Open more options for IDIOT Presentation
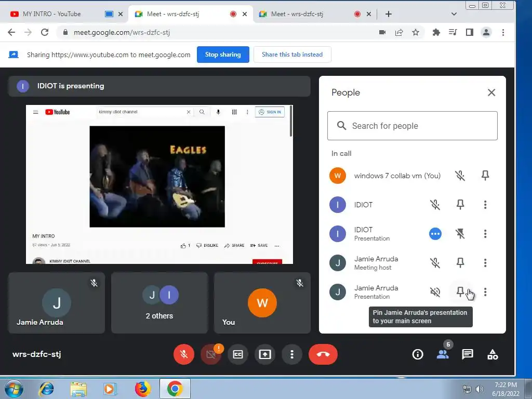 point(485,234)
